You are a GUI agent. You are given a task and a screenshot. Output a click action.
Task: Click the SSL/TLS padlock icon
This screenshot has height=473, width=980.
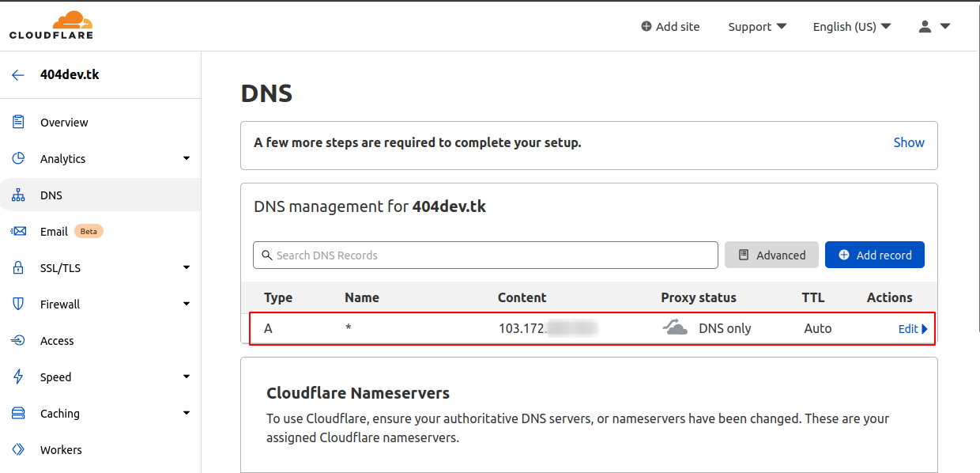18,267
